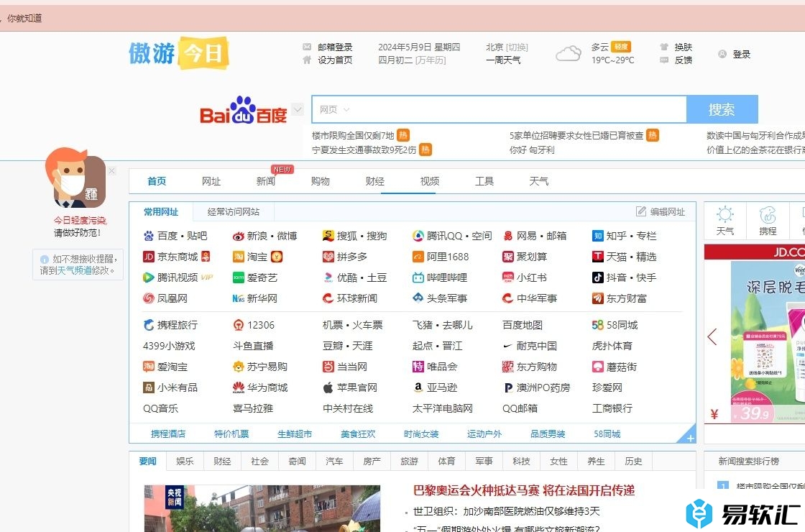This screenshot has width=805, height=532.
Task: Expand the plus corner of sites panel
Action: click(689, 436)
